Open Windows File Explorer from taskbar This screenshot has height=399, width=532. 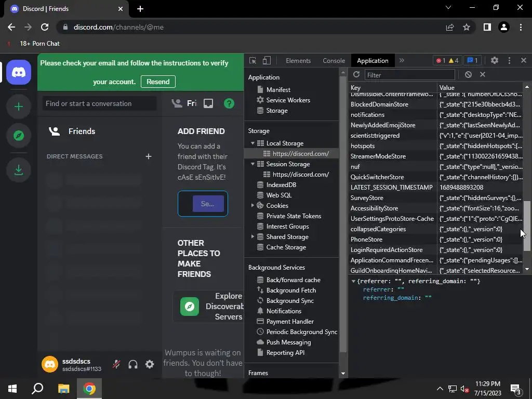(64, 389)
